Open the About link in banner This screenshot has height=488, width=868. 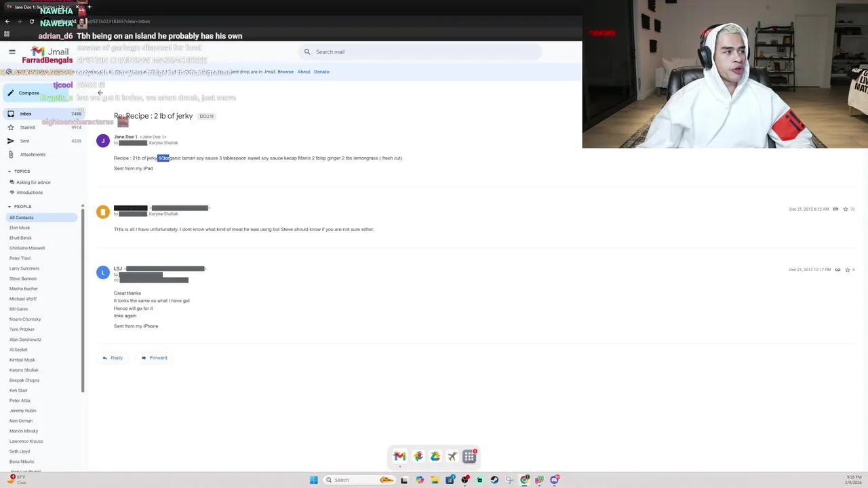(304, 72)
